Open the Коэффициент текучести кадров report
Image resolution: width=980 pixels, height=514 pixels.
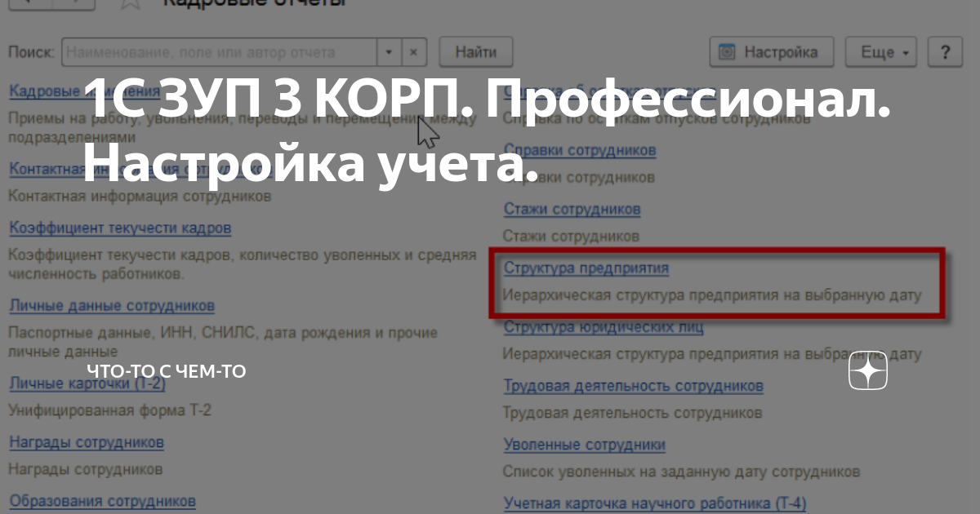pyautogui.click(x=120, y=228)
